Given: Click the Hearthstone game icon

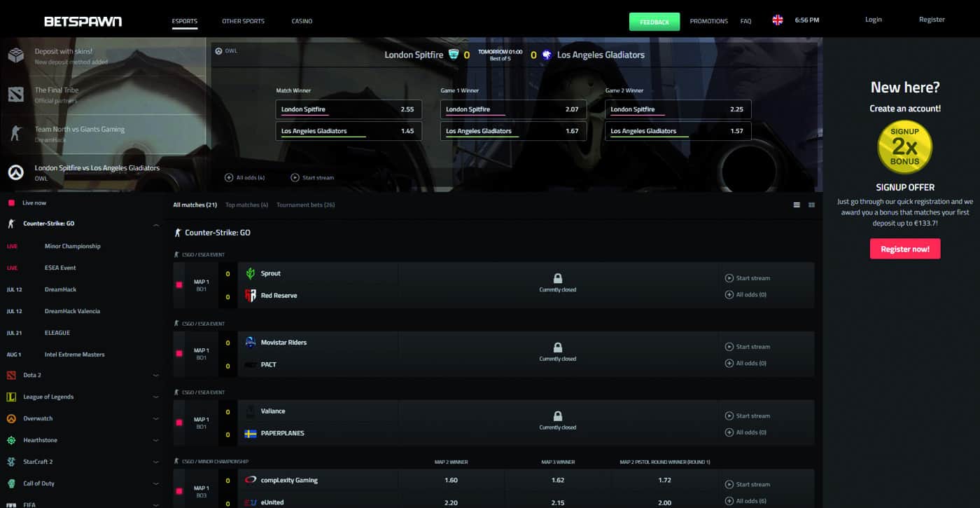Looking at the screenshot, I should tap(11, 441).
